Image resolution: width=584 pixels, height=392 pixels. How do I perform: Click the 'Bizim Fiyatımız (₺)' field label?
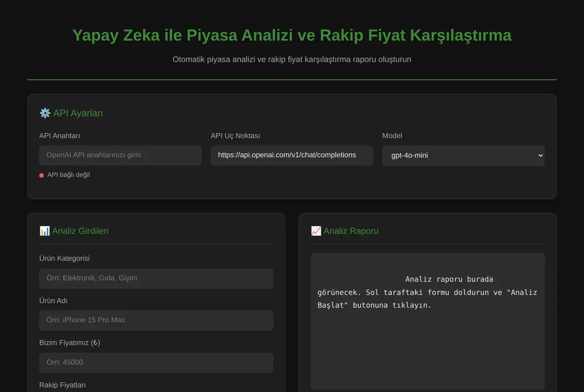click(x=70, y=342)
